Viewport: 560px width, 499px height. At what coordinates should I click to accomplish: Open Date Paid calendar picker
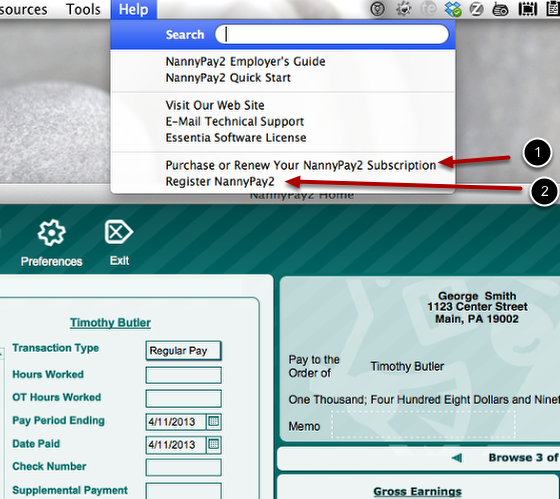(x=214, y=445)
